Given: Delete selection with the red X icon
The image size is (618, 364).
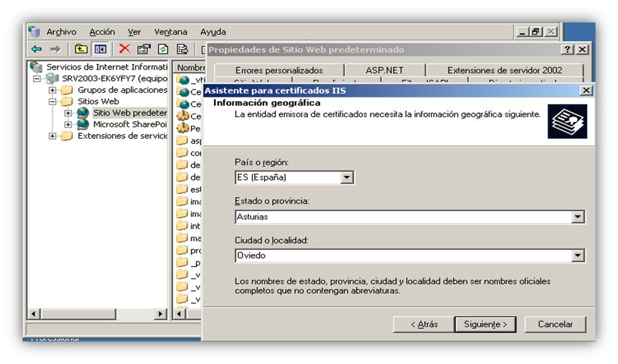Looking at the screenshot, I should click(x=125, y=49).
